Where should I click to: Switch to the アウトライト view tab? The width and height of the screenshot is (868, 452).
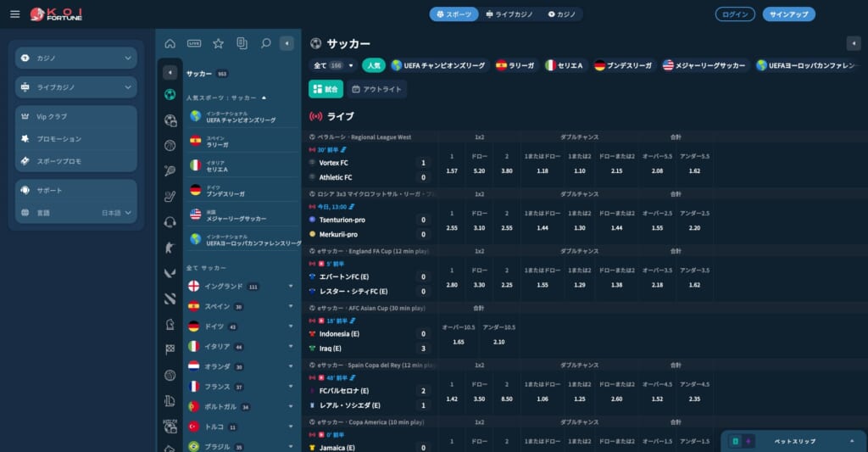(x=376, y=89)
